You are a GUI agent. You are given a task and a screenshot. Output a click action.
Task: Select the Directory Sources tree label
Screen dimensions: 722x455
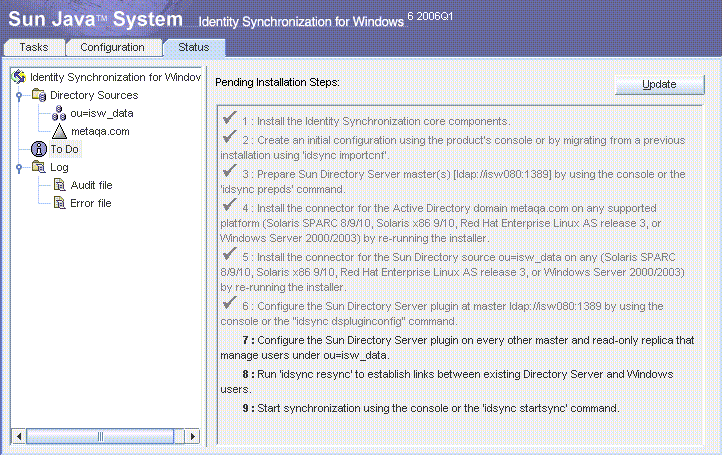point(94,95)
